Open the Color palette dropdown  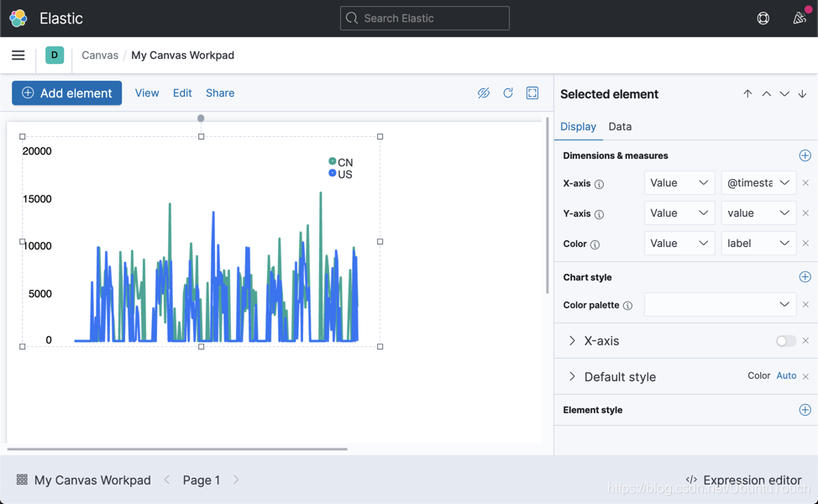(720, 304)
